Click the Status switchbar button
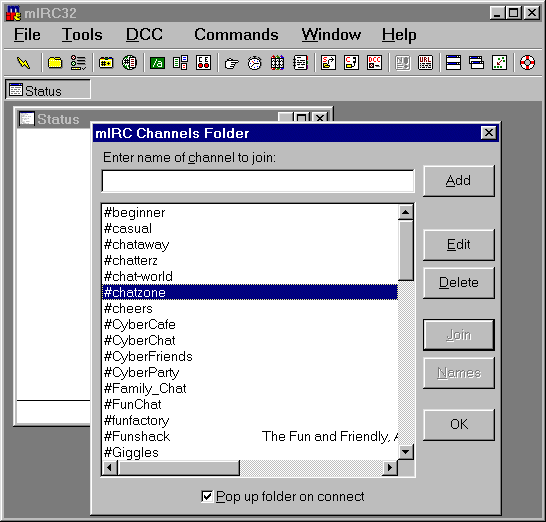The height and width of the screenshot is (522, 546). click(x=48, y=90)
